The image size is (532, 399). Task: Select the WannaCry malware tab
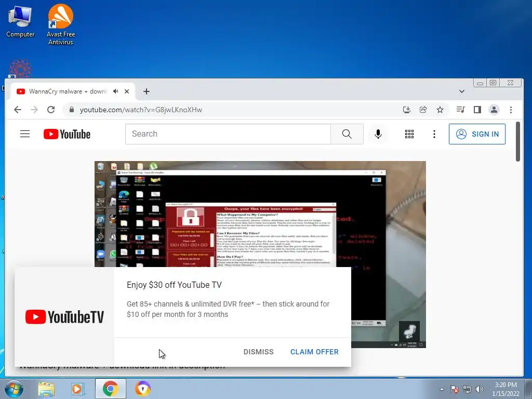pos(67,91)
